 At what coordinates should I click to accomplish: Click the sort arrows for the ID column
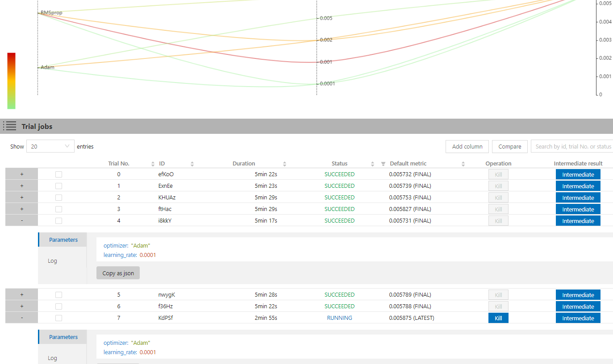point(192,164)
